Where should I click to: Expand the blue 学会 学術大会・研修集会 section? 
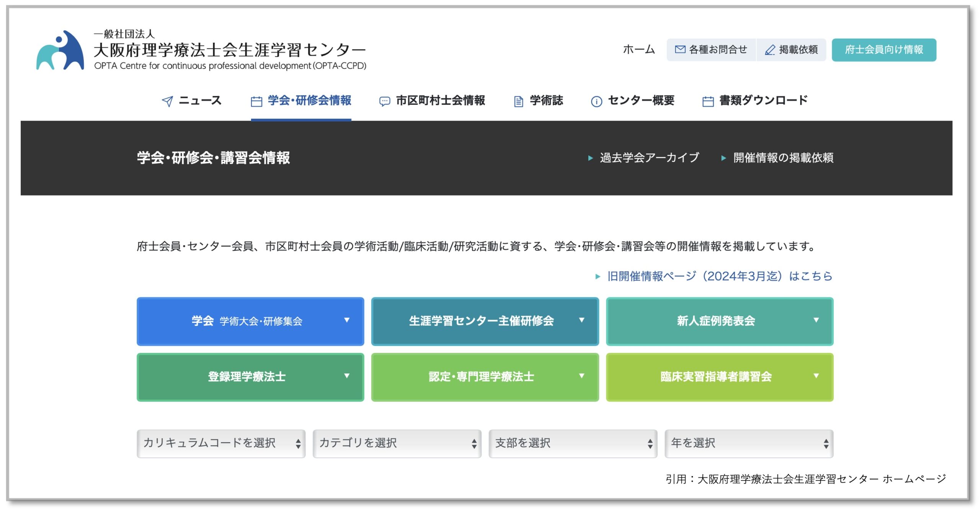[x=250, y=321]
